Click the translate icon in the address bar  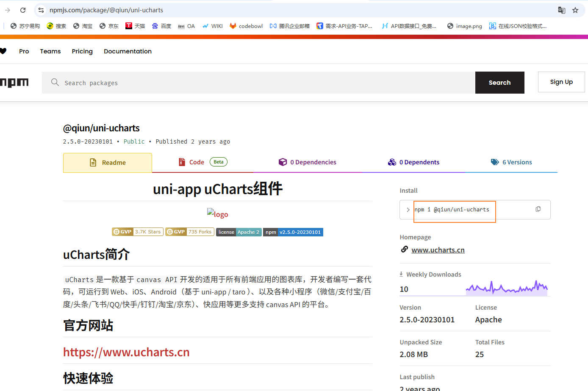coord(562,10)
